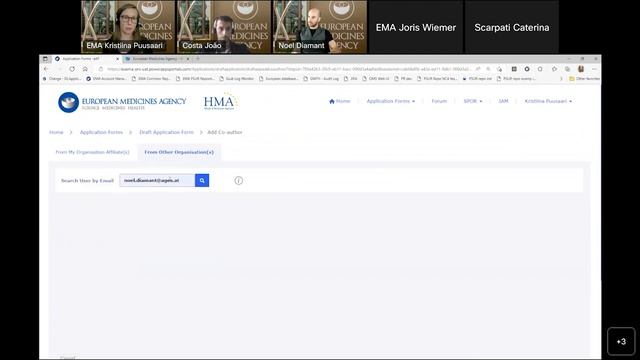Viewport: 640px width, 360px height.
Task: Open the EMA Account Management bookmark
Action: tap(106, 78)
